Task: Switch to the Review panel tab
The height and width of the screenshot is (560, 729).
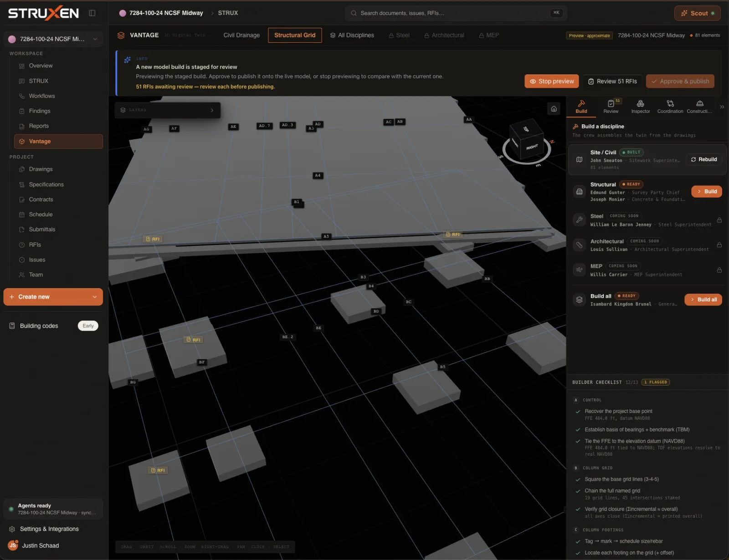Action: [611, 107]
